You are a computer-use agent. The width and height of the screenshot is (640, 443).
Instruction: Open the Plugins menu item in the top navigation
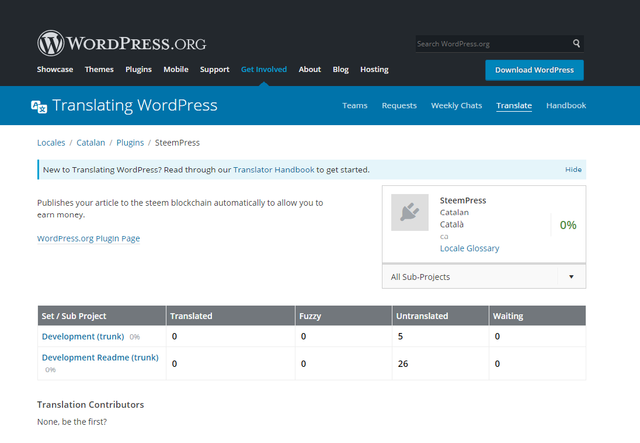138,69
